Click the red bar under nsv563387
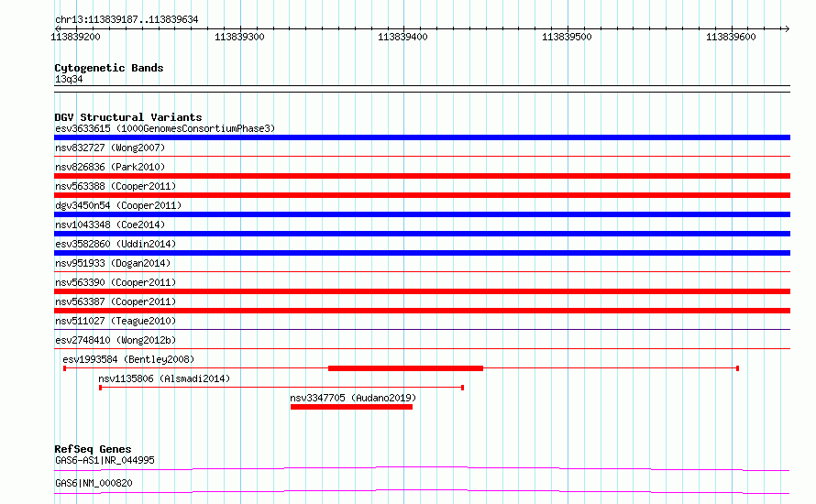Viewport: 816px width, 504px height. point(422,311)
